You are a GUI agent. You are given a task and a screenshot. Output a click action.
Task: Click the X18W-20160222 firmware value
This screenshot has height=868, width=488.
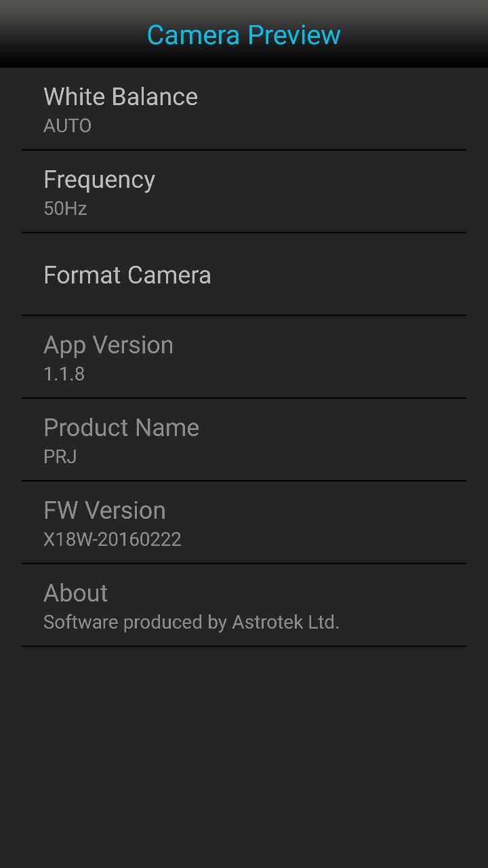[113, 540]
